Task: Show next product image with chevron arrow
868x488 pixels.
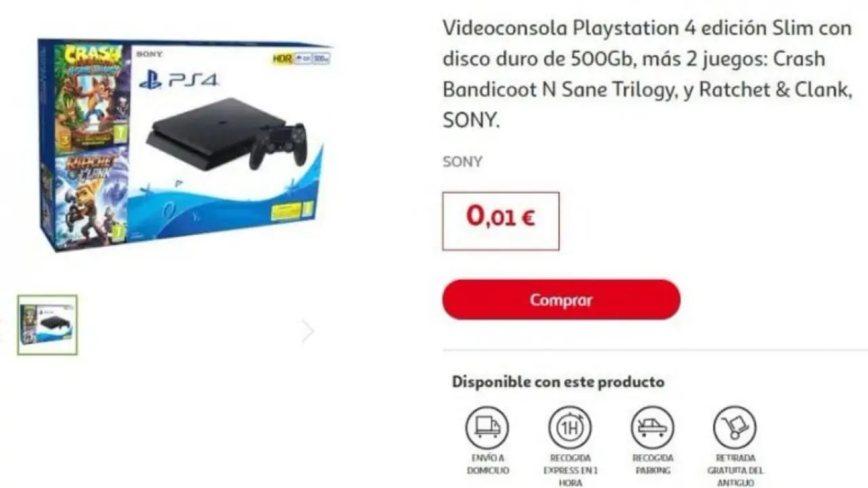Action: pos(308,331)
